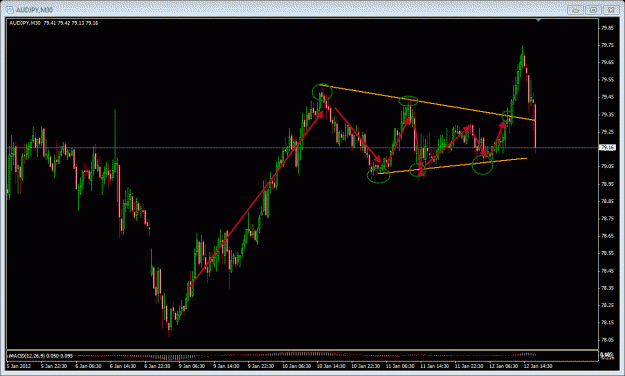Click the 78.15 price scale label

tap(607, 323)
